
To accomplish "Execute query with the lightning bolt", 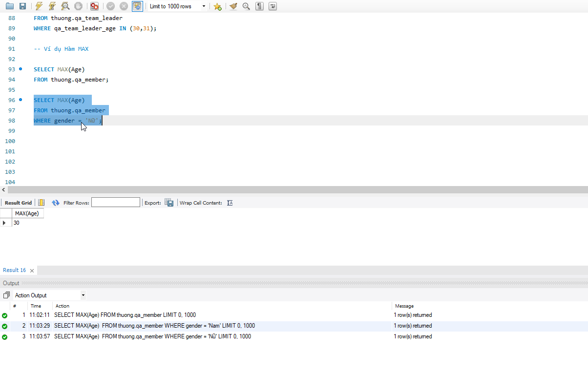I will (x=39, y=6).
